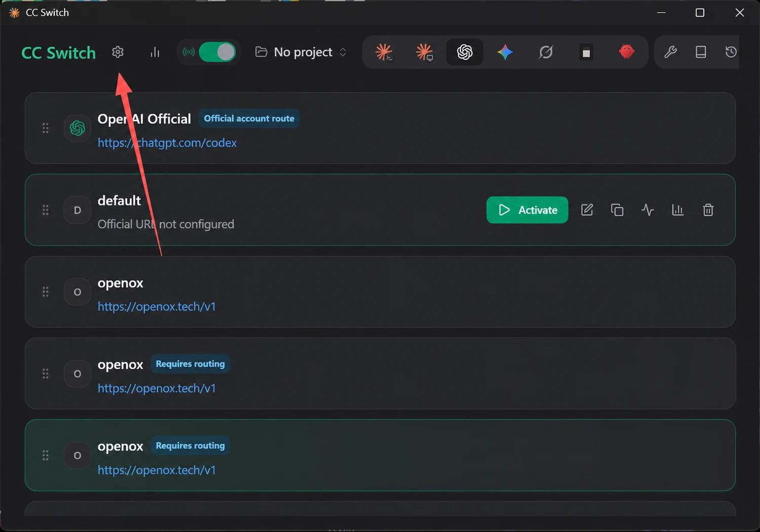Open settings via the gear icon
Image resolution: width=760 pixels, height=532 pixels.
click(x=118, y=52)
